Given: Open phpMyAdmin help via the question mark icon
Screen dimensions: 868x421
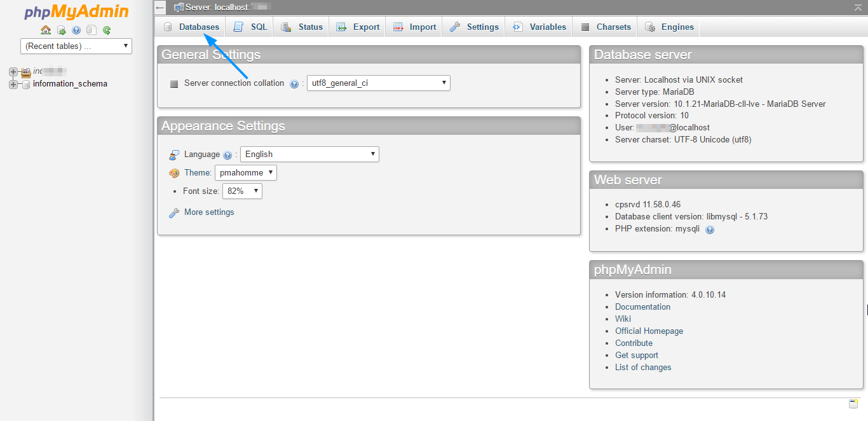Looking at the screenshot, I should coord(76,30).
